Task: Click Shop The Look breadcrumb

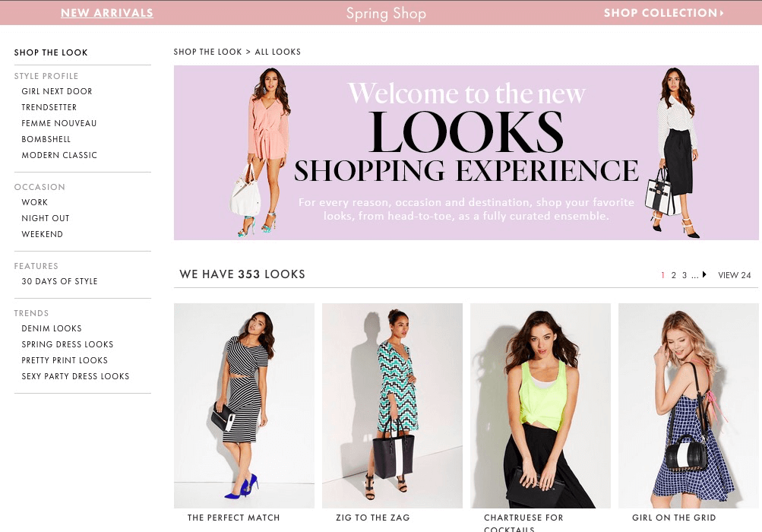Action: pos(207,52)
